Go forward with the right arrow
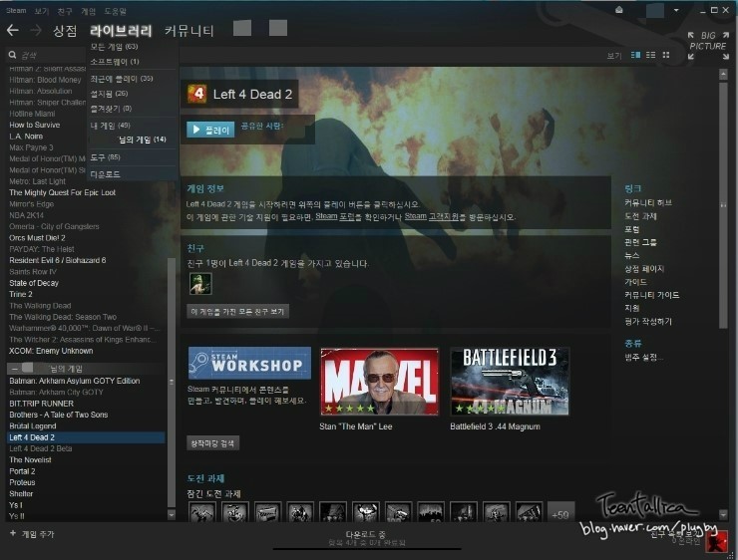 coord(36,31)
